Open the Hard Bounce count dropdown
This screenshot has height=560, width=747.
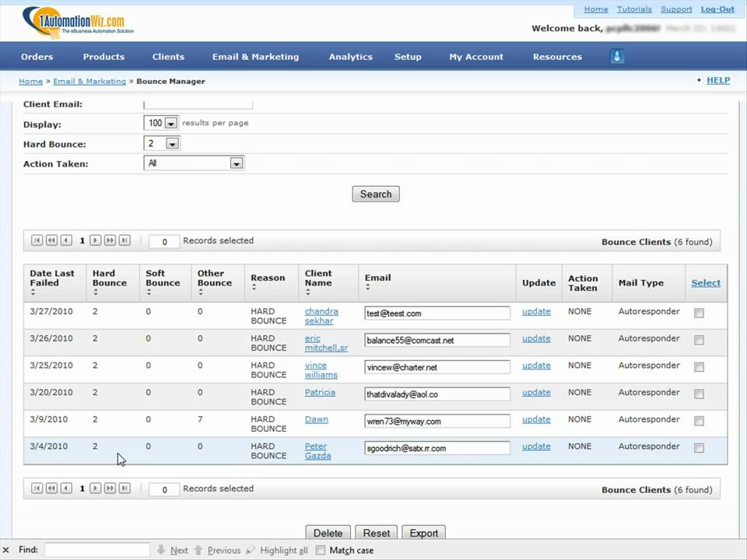pyautogui.click(x=162, y=143)
